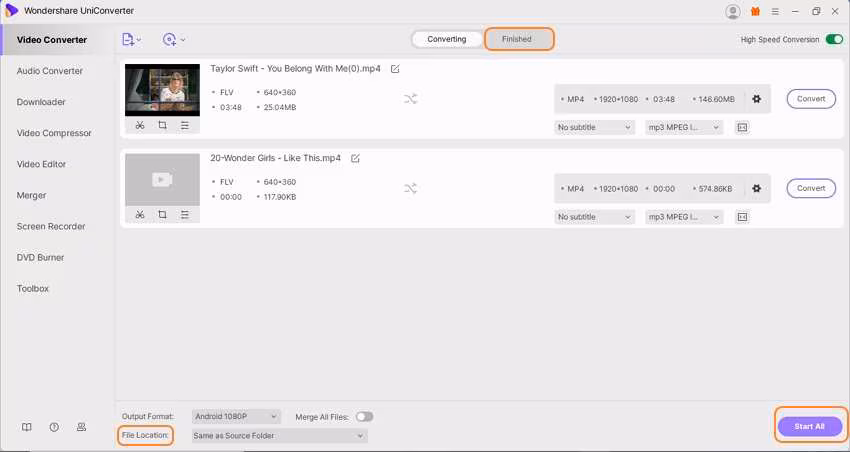The image size is (850, 452).
Task: Click the shuffle arrows for Taylor Swift row
Action: [x=410, y=99]
